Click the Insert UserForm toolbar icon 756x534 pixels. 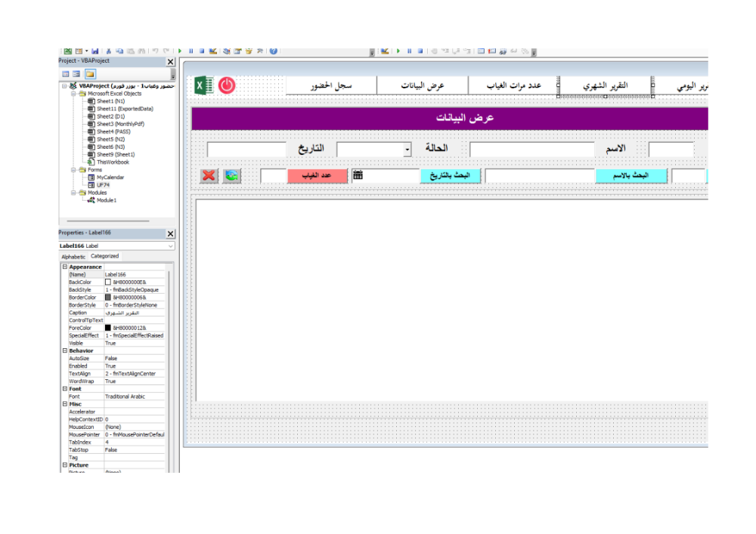coord(79,51)
